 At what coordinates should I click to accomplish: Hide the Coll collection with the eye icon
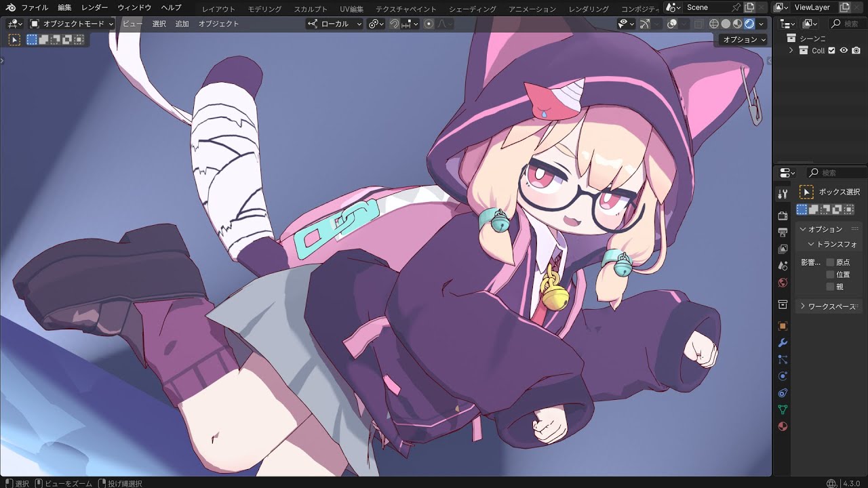(844, 50)
